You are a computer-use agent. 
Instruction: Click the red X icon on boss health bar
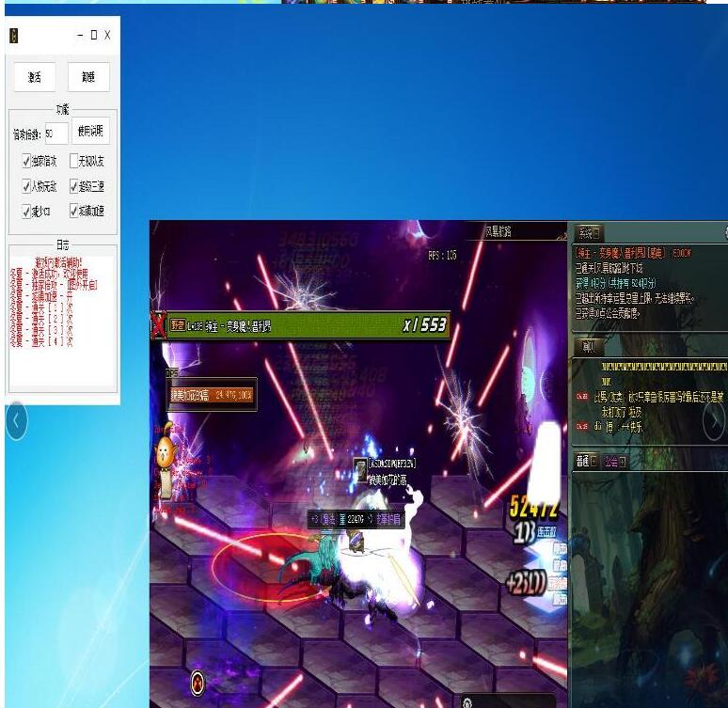[158, 325]
